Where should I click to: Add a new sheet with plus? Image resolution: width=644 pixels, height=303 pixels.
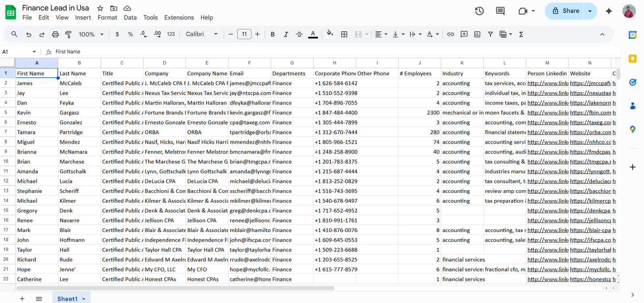(22, 299)
